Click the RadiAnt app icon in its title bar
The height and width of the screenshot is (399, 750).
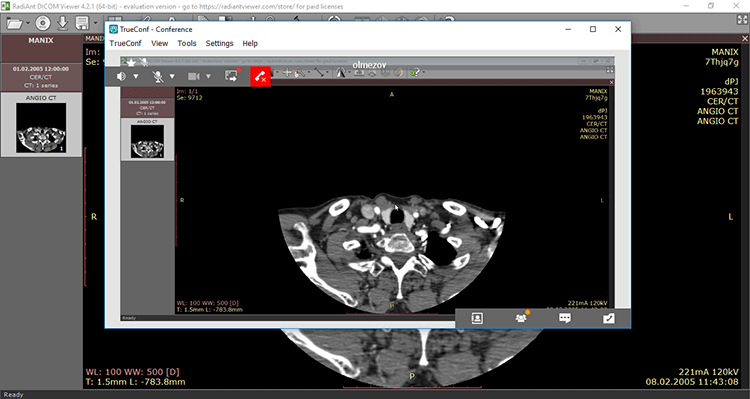tap(5, 6)
